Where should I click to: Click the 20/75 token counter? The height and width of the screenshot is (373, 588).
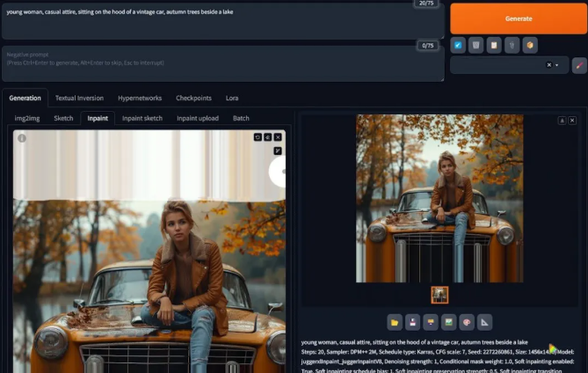pyautogui.click(x=426, y=4)
